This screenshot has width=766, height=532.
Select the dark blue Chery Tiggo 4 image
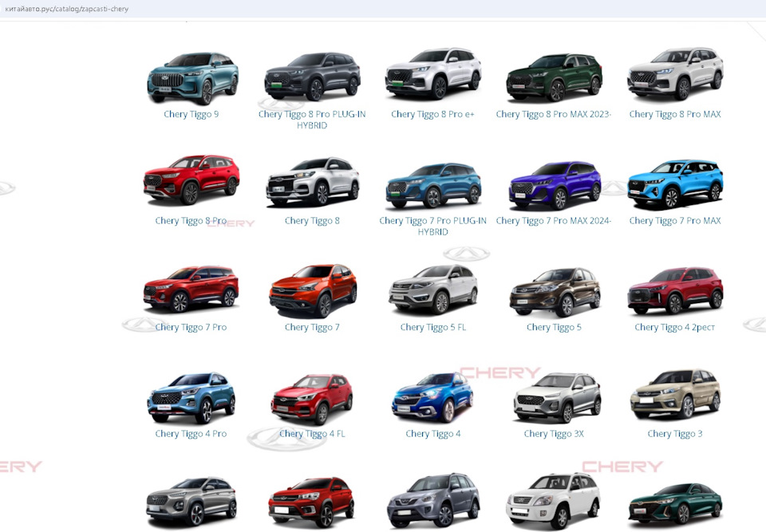[432, 397]
